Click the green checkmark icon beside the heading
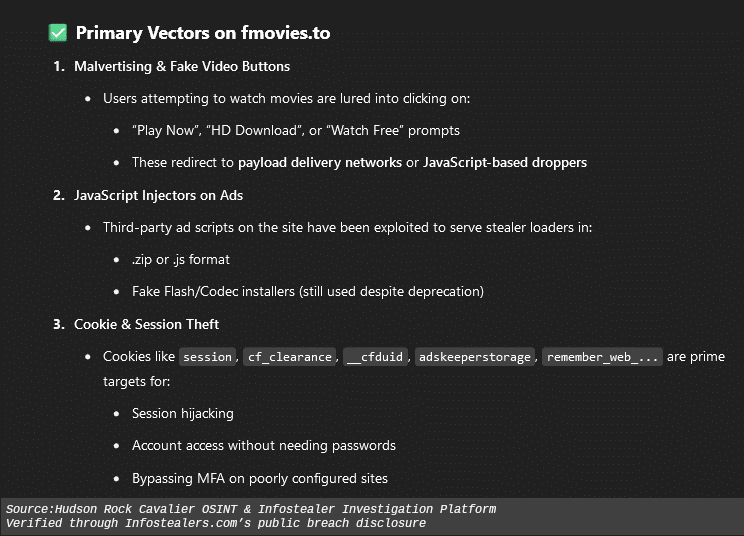Screen dimensions: 744x536 (x=58, y=33)
